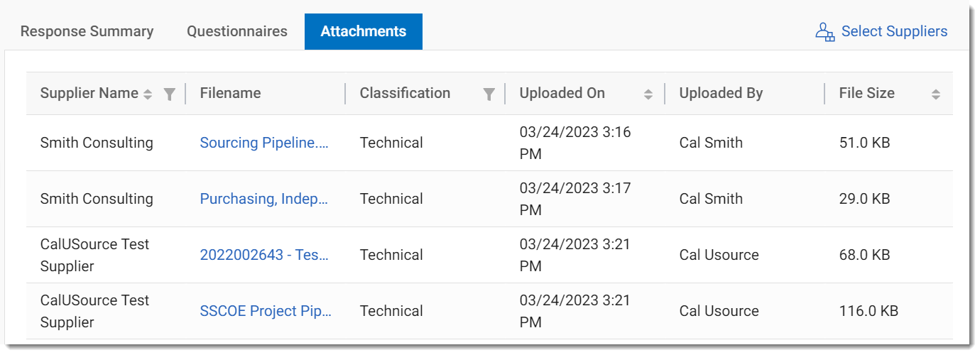Screen dimensions: 980x355
Task: Open the Questionnaires tab
Action: coord(237,31)
